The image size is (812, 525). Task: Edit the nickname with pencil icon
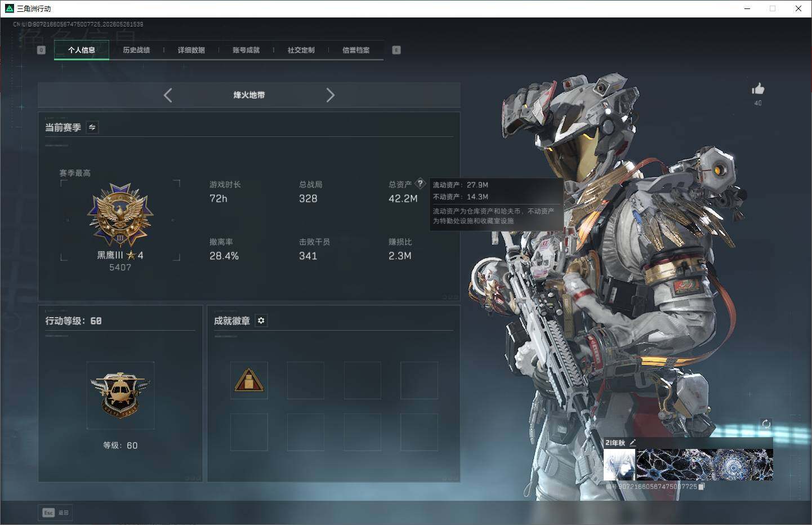pyautogui.click(x=632, y=443)
